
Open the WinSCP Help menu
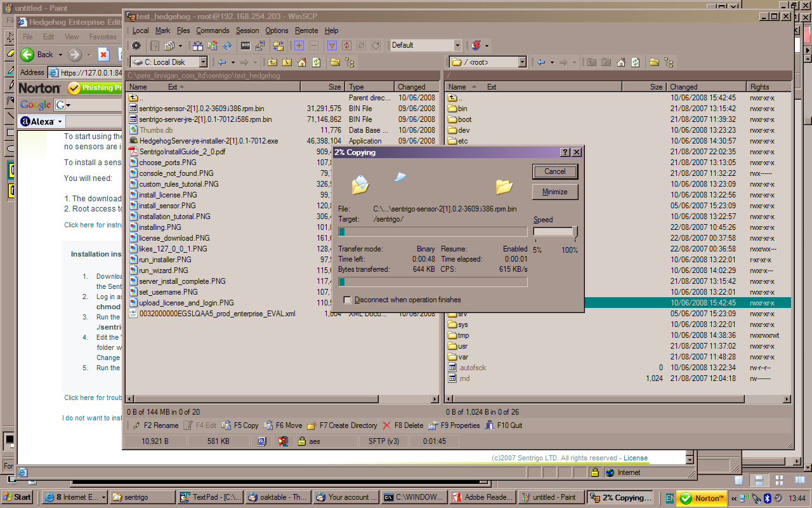331,30
